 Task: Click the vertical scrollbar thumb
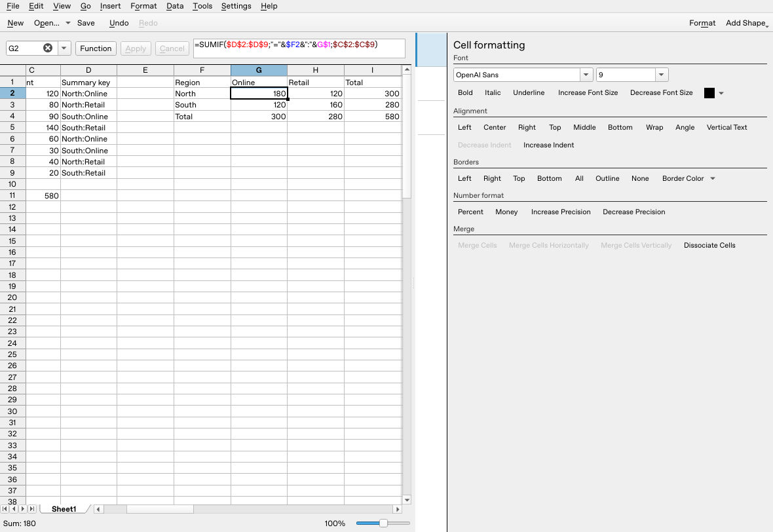tap(407, 136)
